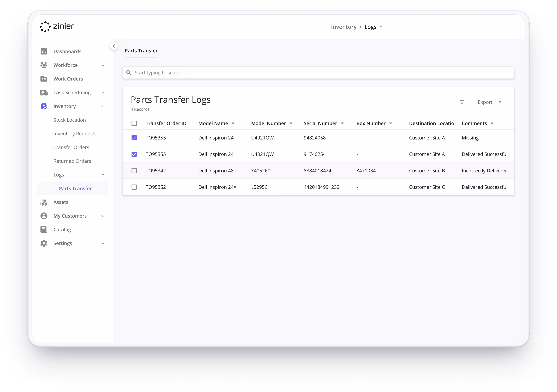Screen dimensions: 557x392
Task: Open the table filter icon button
Action: [462, 102]
